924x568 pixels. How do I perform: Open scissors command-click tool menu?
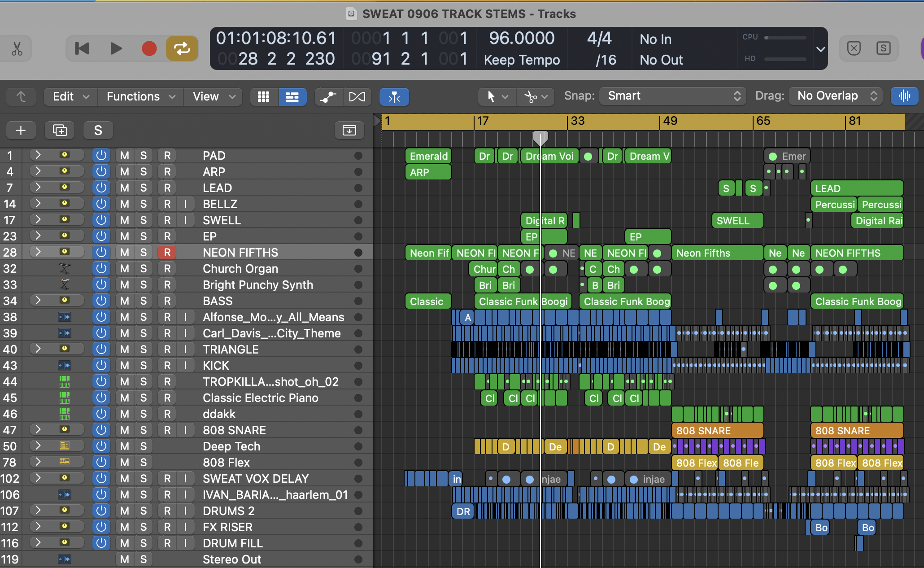coord(536,96)
